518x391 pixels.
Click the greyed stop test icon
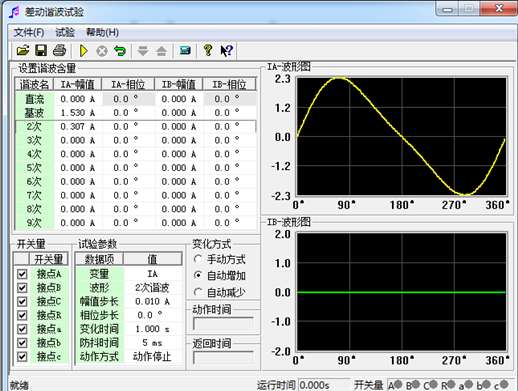102,51
